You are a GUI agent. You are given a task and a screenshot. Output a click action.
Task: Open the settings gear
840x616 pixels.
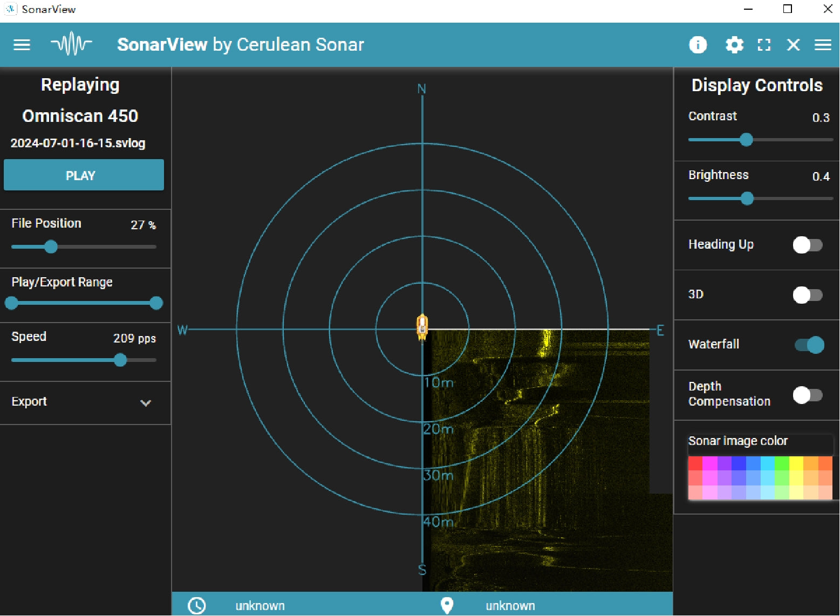[x=734, y=45]
